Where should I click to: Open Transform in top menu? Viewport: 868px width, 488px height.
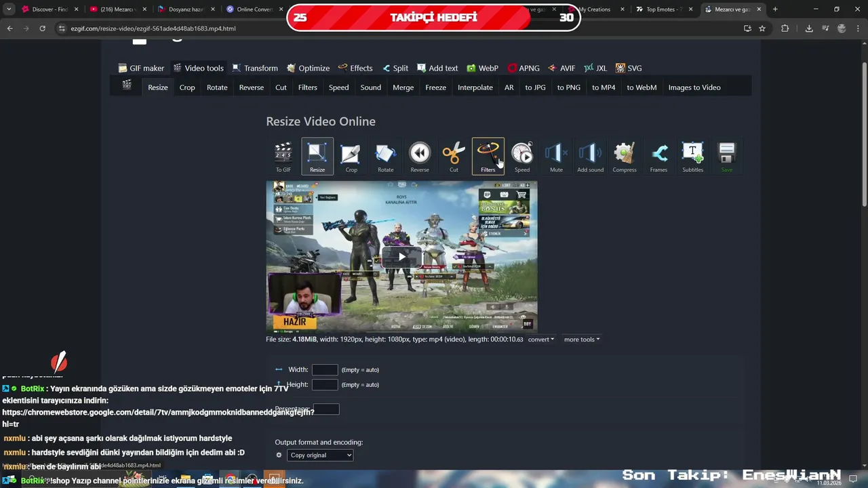coord(255,68)
